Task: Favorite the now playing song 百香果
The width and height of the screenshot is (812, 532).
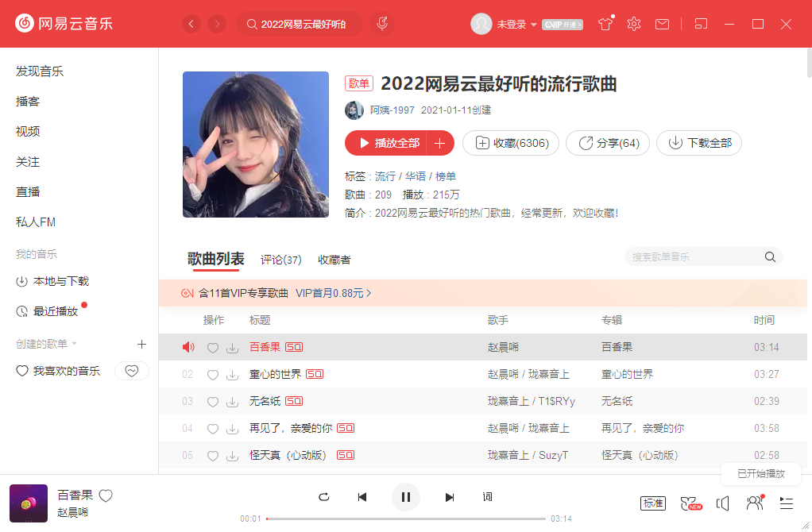Action: (x=106, y=495)
